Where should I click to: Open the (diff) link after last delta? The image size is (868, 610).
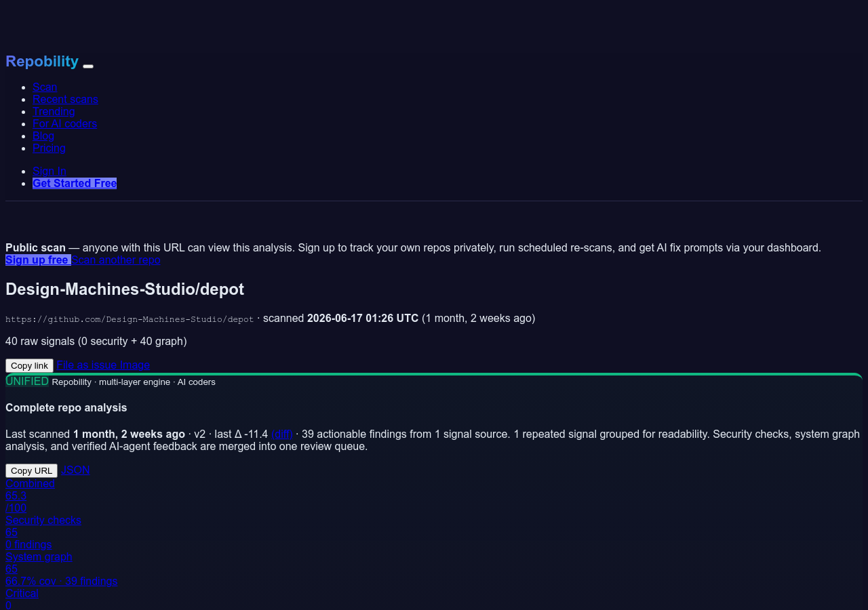coord(282,434)
